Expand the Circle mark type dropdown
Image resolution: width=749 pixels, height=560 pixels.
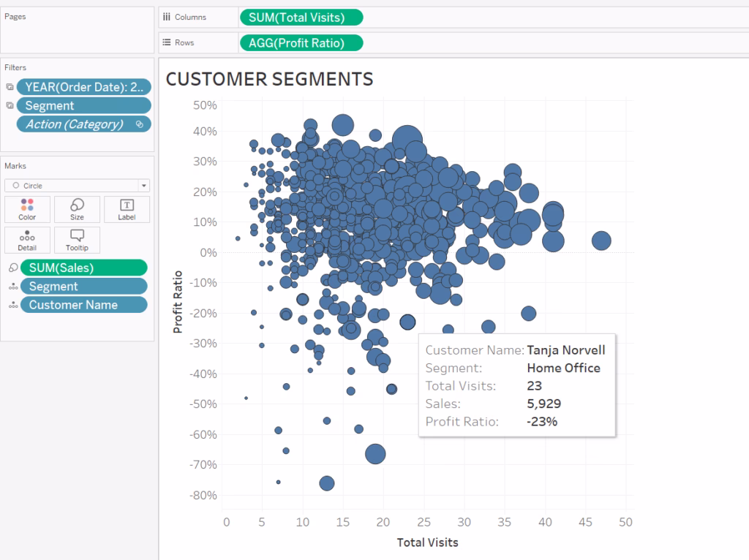(x=143, y=186)
